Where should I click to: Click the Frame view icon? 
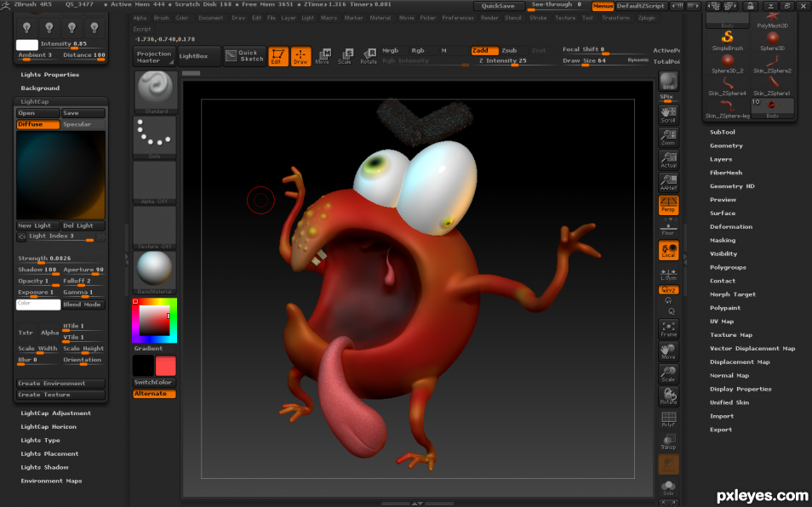668,329
